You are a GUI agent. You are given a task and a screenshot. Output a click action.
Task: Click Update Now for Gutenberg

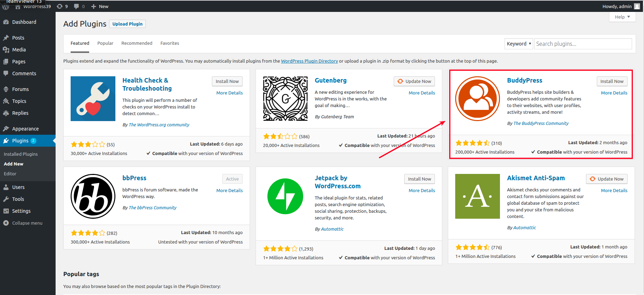(414, 81)
